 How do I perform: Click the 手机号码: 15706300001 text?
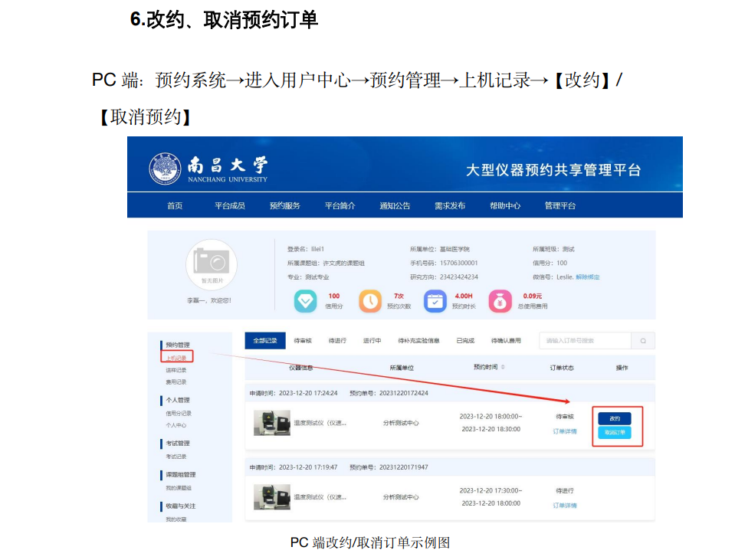click(444, 263)
